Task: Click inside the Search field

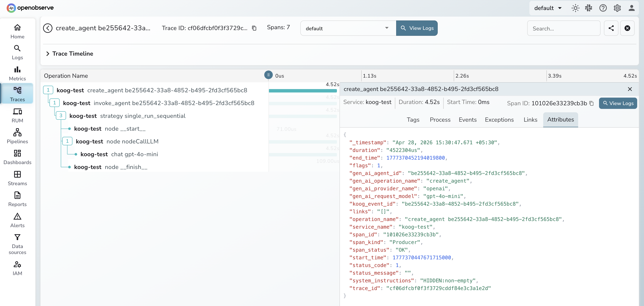Action: click(x=564, y=28)
